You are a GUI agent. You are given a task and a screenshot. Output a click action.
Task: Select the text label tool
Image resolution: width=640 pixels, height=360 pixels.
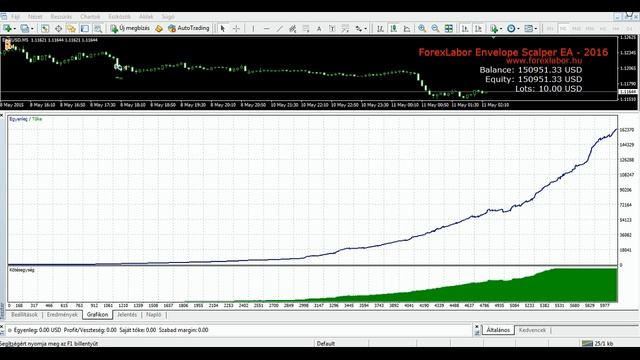(332, 28)
